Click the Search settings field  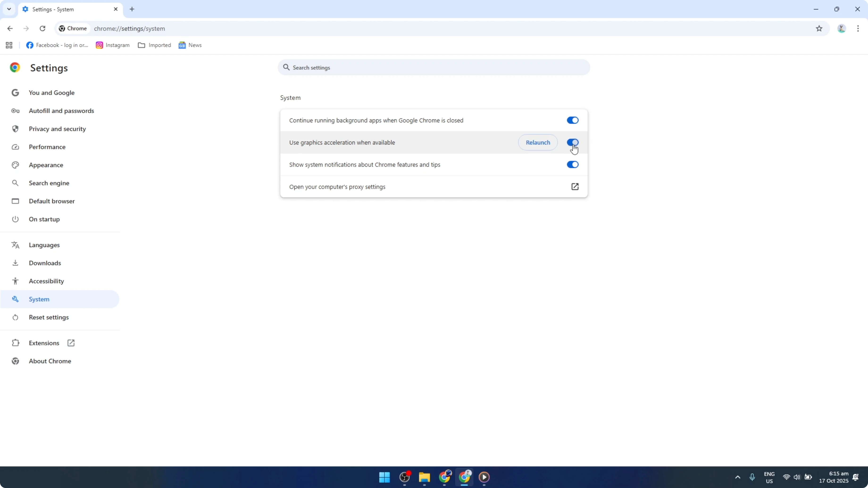click(433, 67)
